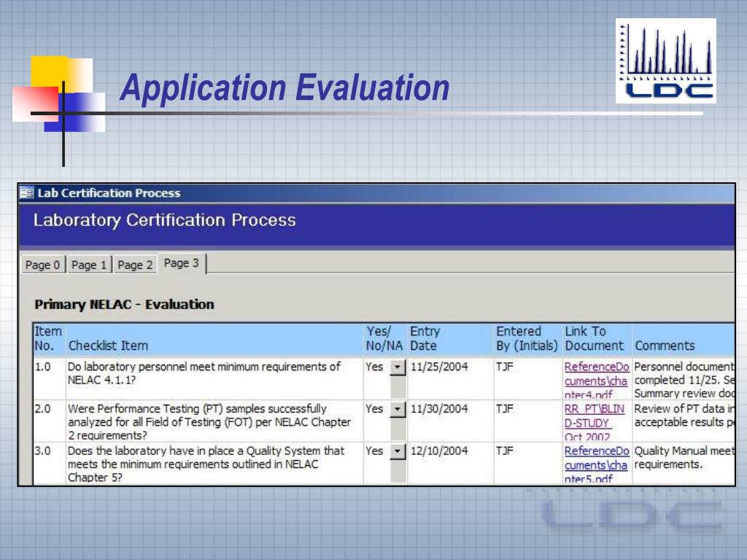This screenshot has height=560, width=747.
Task: Open the ReferenceDocuments chapter4.pdf link
Action: [x=597, y=381]
